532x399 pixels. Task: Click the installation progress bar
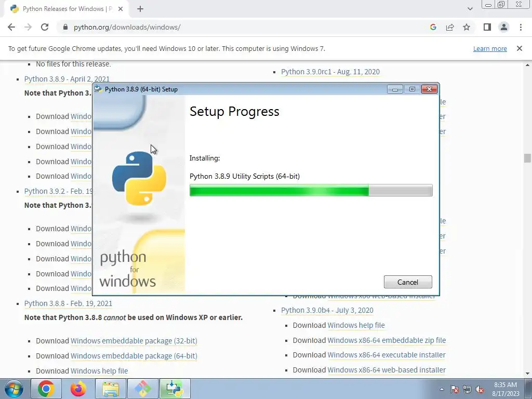click(x=311, y=190)
